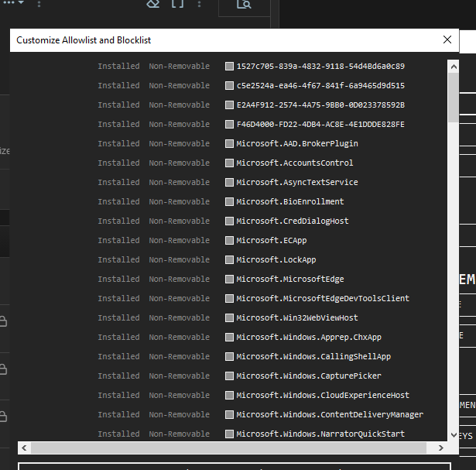Click the horizontal scrollbar left arrow

point(24,448)
